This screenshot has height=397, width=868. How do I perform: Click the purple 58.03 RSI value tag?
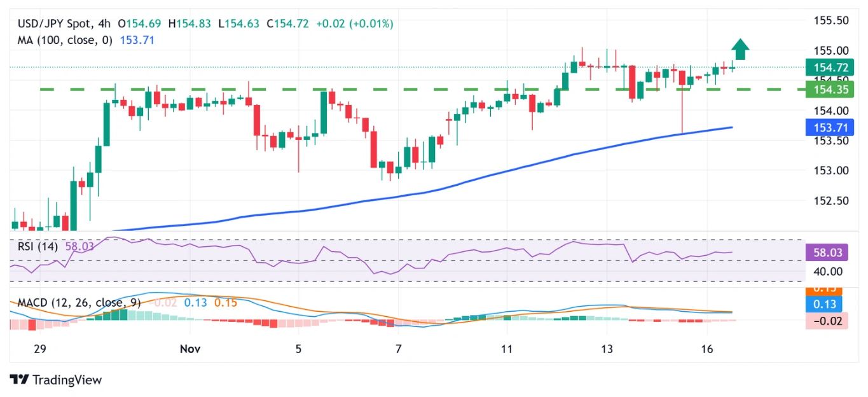tap(829, 253)
